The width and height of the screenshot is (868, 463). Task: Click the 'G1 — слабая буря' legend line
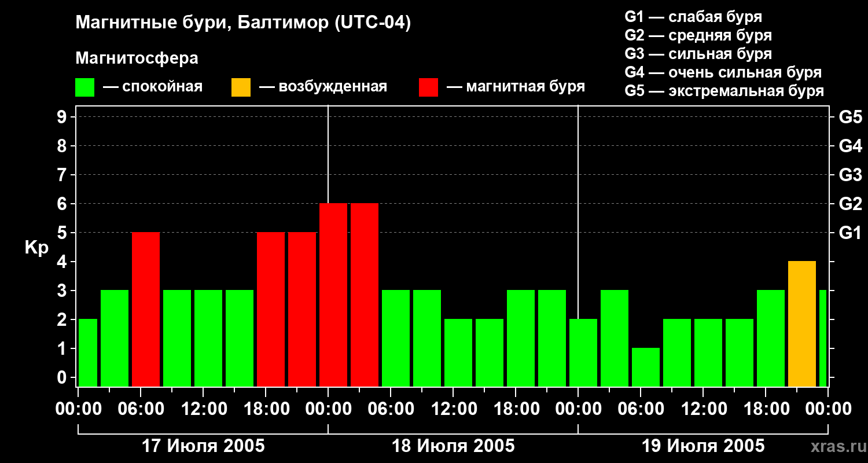[x=693, y=17]
